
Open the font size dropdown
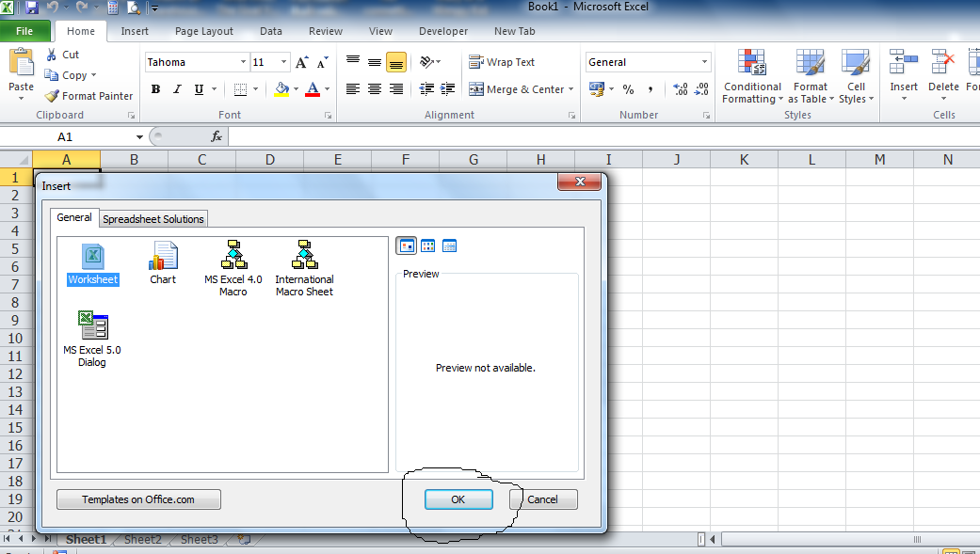coord(283,62)
